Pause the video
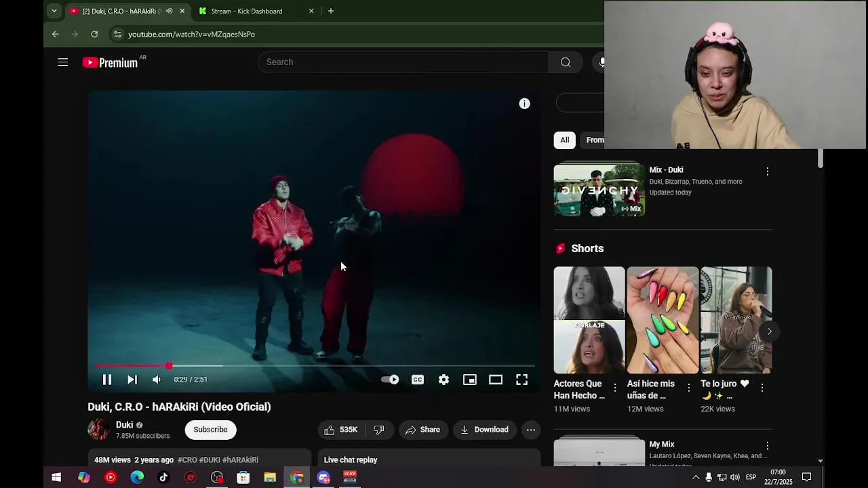 (x=106, y=380)
